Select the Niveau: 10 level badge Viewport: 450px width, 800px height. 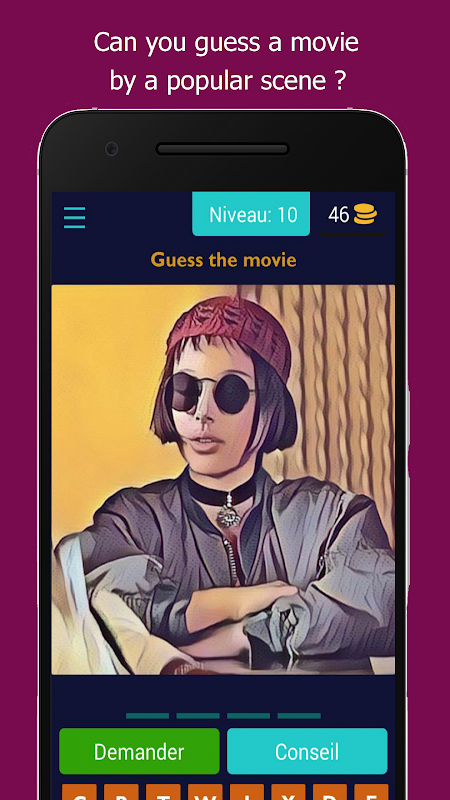click(251, 214)
